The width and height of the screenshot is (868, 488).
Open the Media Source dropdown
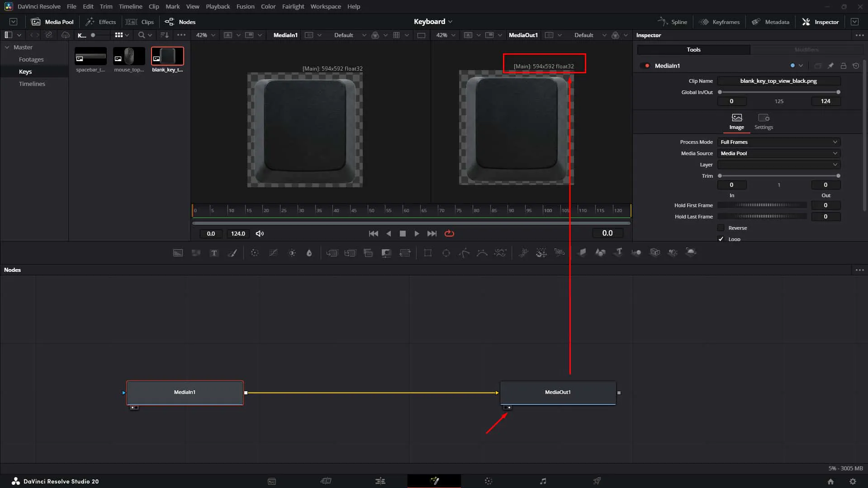pos(779,153)
